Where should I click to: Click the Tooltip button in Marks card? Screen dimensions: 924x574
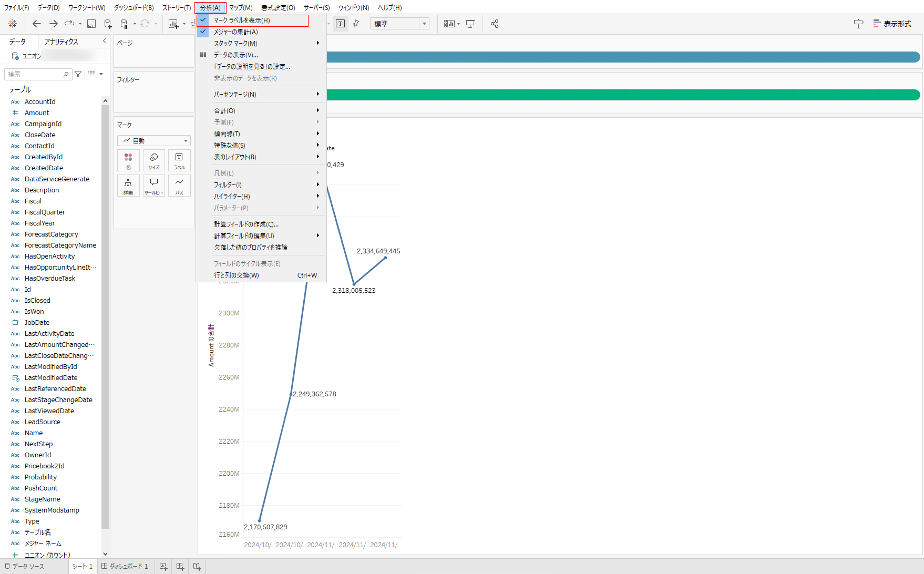tap(153, 186)
